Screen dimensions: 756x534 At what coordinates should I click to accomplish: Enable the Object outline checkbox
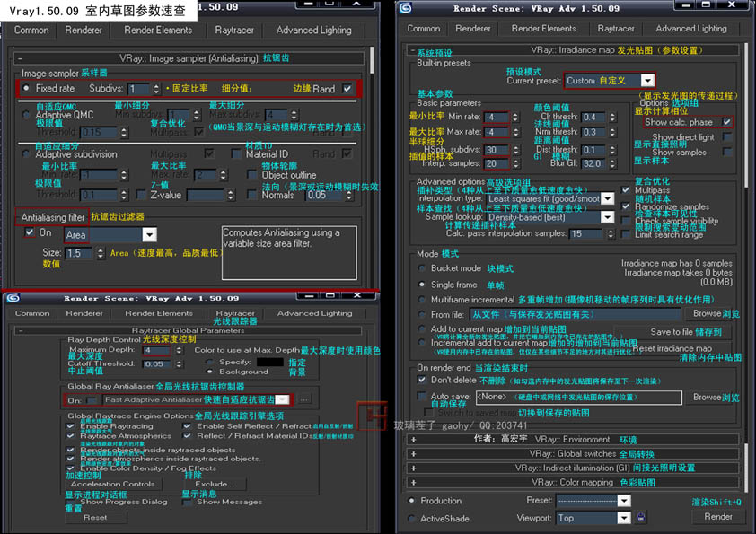tap(251, 174)
